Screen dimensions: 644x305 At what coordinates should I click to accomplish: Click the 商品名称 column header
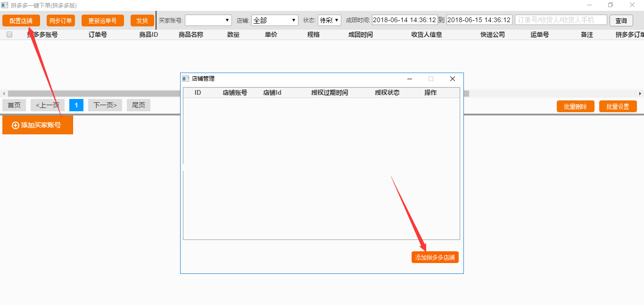point(191,34)
